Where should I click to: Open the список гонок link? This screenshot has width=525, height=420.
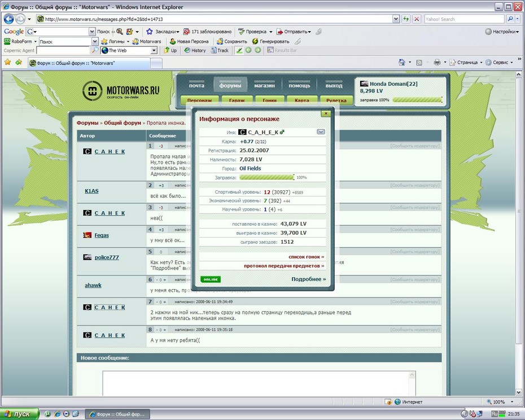click(x=307, y=257)
